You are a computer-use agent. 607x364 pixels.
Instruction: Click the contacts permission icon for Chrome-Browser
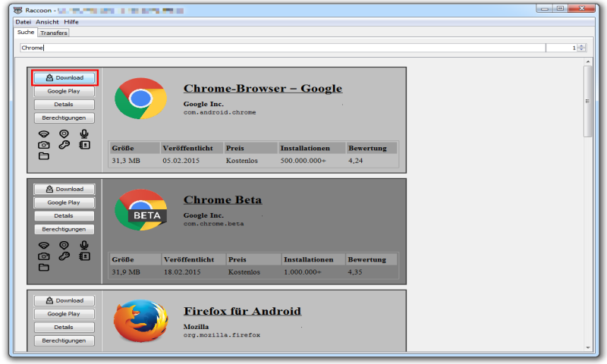tap(84, 145)
